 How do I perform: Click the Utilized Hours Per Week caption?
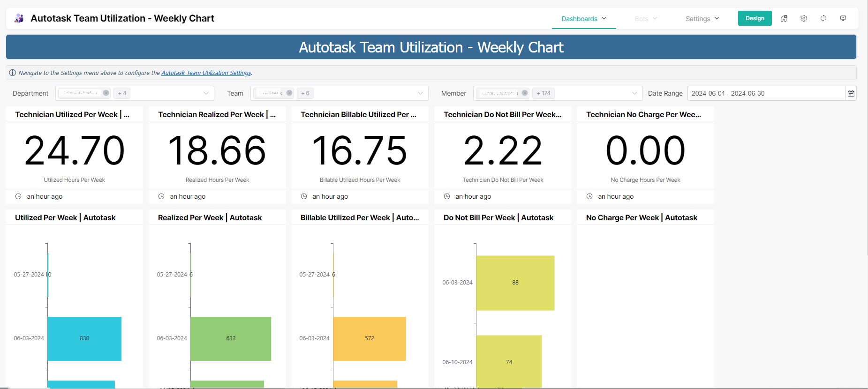tap(74, 180)
